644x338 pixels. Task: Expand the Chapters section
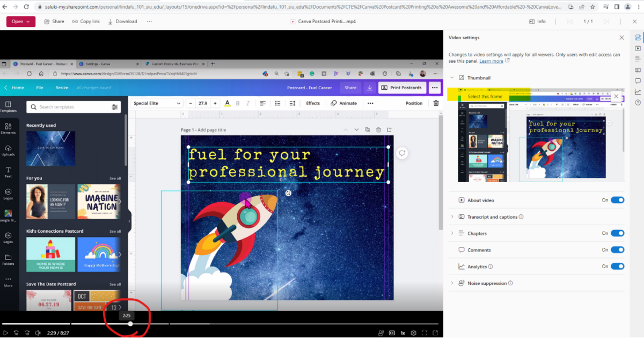click(x=452, y=233)
